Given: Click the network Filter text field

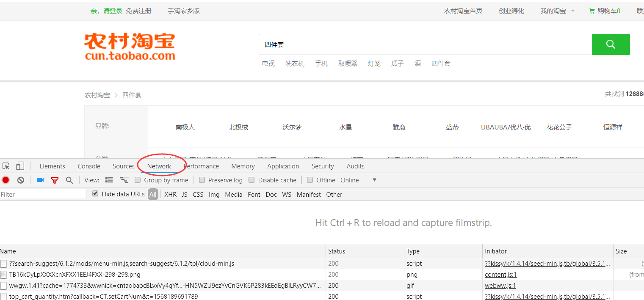Looking at the screenshot, I should pos(42,195).
